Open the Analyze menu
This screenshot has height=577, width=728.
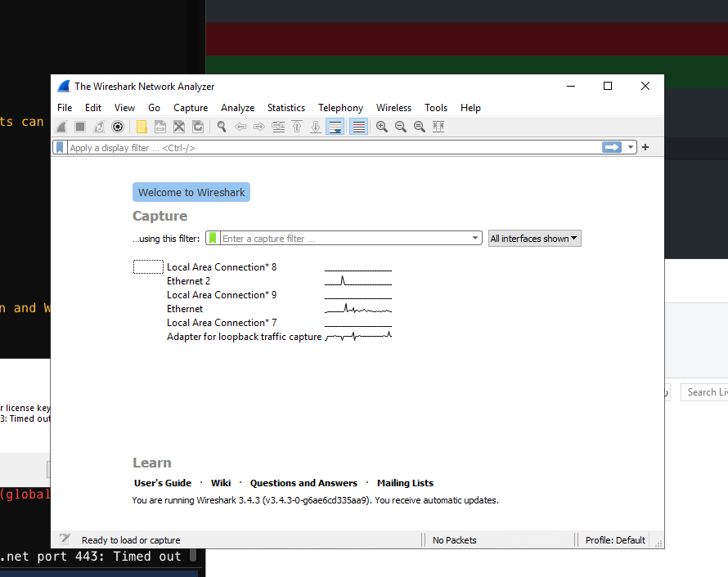237,108
